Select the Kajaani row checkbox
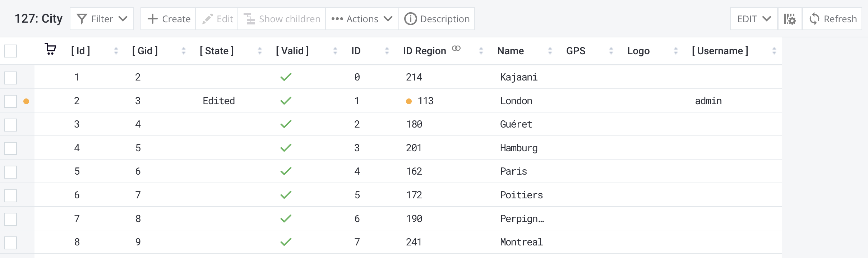 [x=10, y=78]
